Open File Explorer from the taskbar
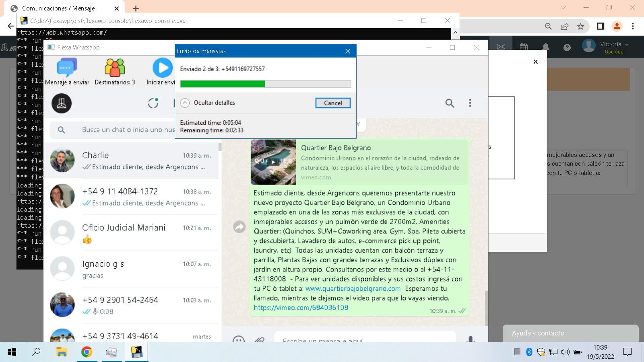Viewport: 644px width, 362px height. point(62,352)
